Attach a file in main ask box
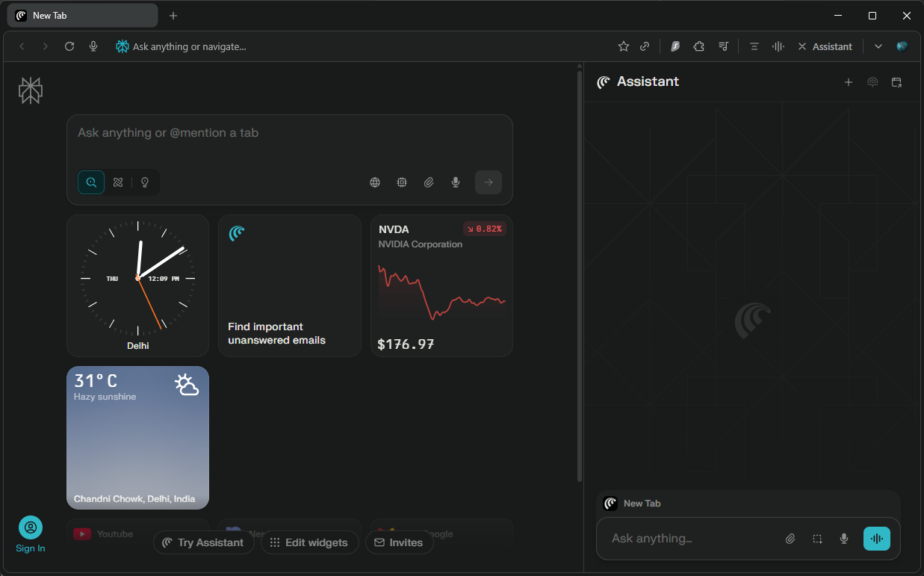This screenshot has height=576, width=924. [x=429, y=182]
